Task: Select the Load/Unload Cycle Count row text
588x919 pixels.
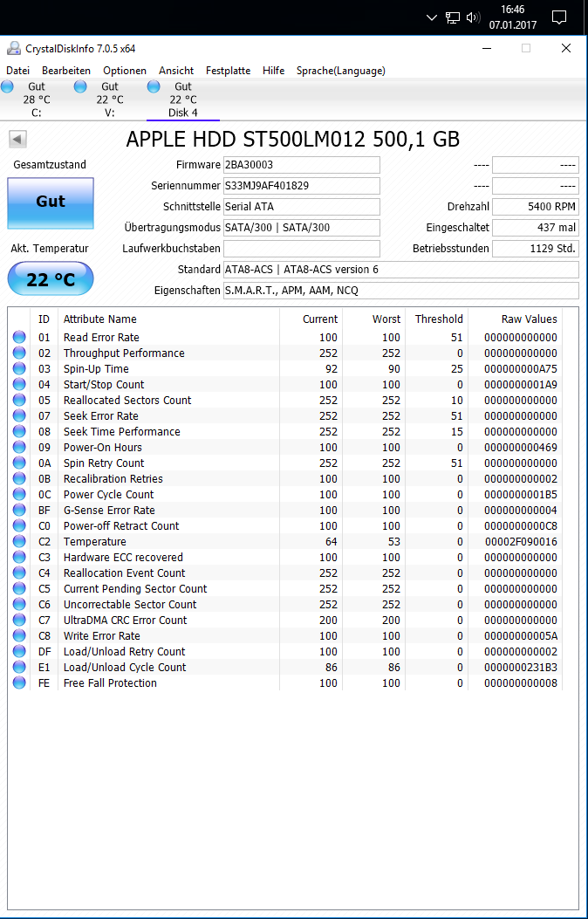Action: (x=125, y=667)
